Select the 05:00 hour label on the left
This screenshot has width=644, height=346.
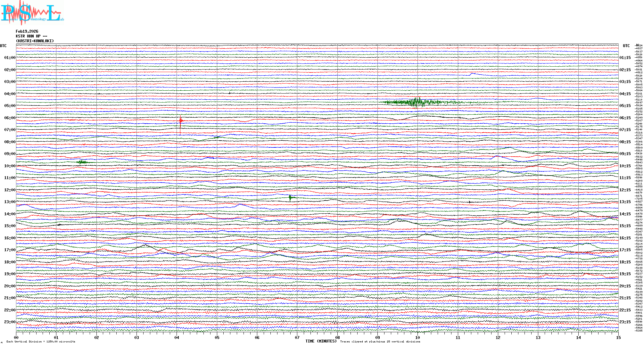tap(10, 106)
